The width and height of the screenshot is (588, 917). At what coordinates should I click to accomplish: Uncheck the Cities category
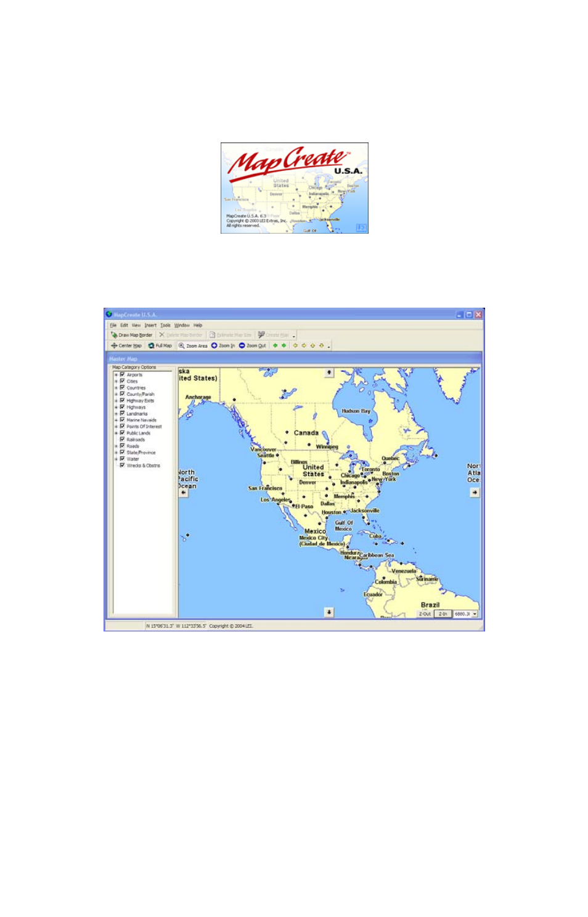(122, 381)
